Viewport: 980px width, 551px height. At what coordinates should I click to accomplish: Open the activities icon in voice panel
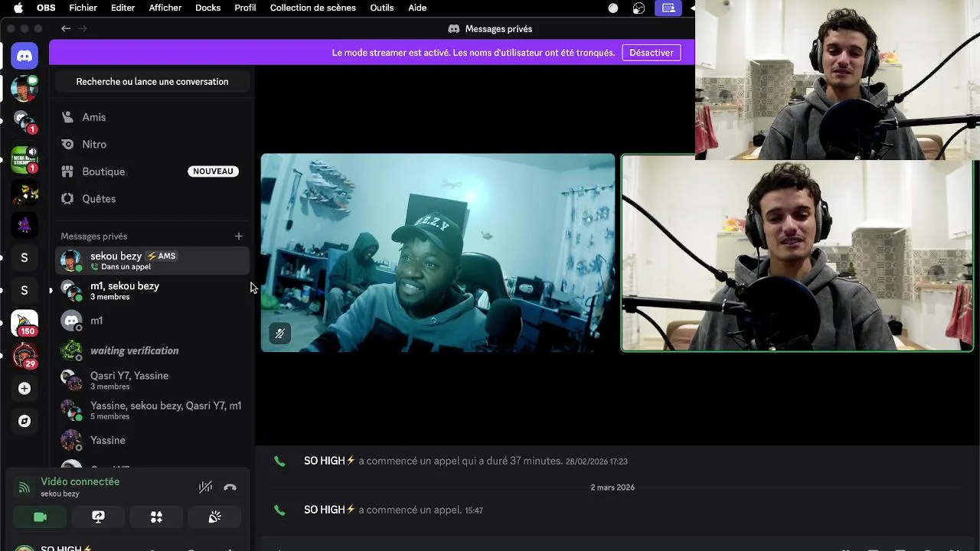[156, 517]
